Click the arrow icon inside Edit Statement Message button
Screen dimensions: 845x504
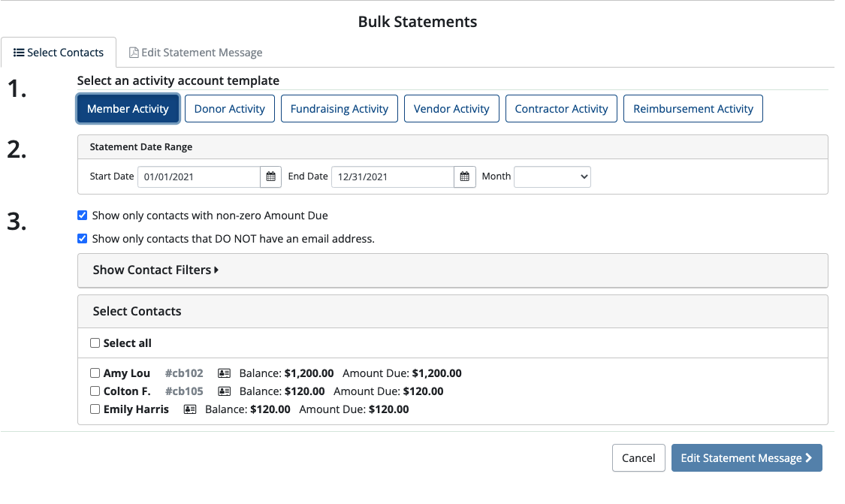pyautogui.click(x=807, y=457)
